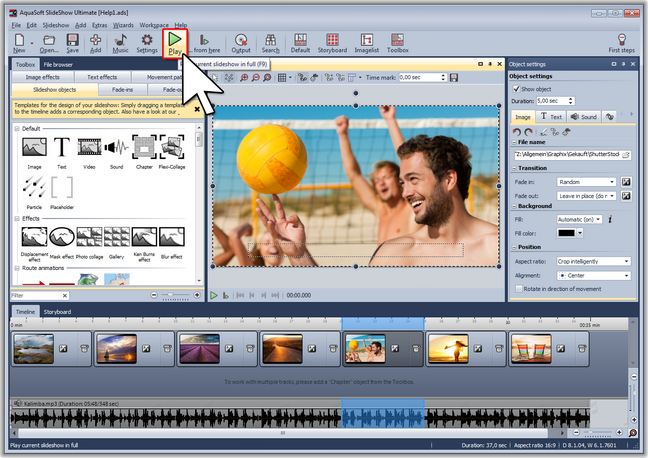The image size is (648, 458).
Task: Select the Storyboard layout icon in toolbar
Action: coord(332,41)
